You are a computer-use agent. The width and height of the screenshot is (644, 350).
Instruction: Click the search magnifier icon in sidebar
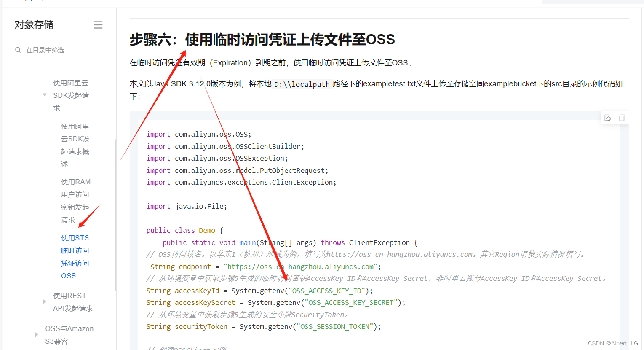[18, 50]
